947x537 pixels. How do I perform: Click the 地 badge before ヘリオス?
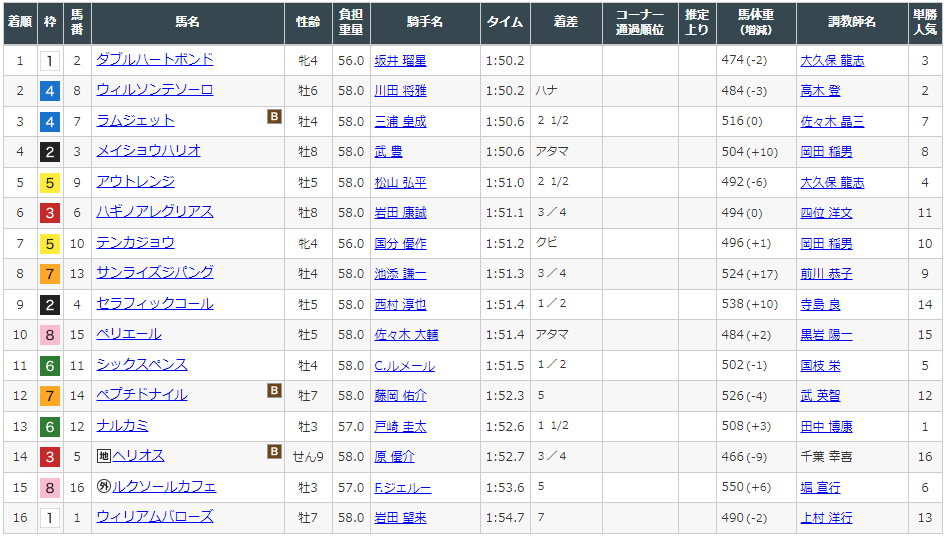coord(103,456)
